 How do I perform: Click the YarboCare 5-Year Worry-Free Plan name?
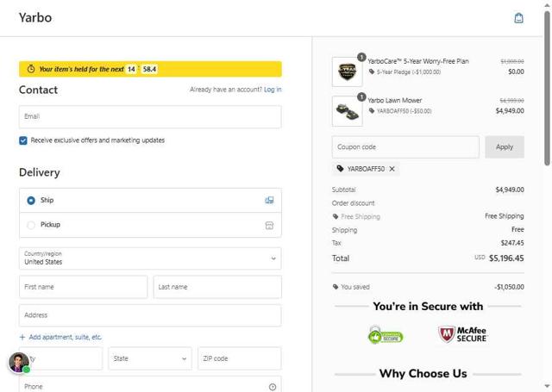[418, 61]
